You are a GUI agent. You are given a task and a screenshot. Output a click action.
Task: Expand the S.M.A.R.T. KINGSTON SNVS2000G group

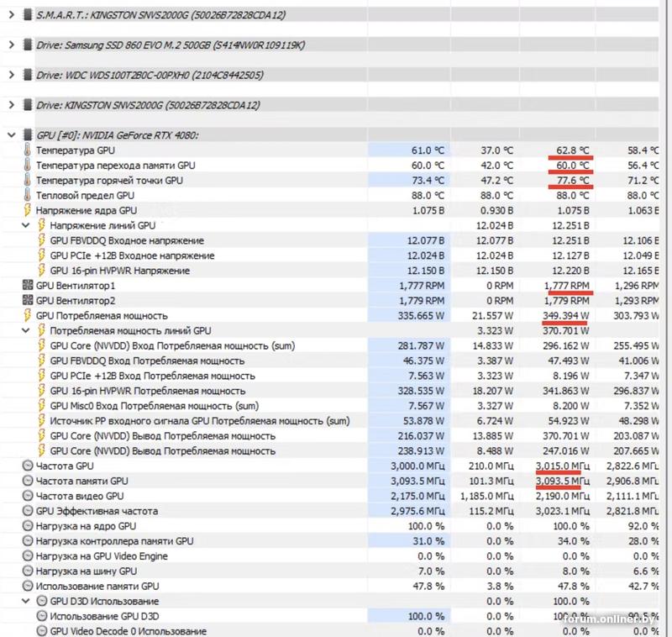(12, 15)
